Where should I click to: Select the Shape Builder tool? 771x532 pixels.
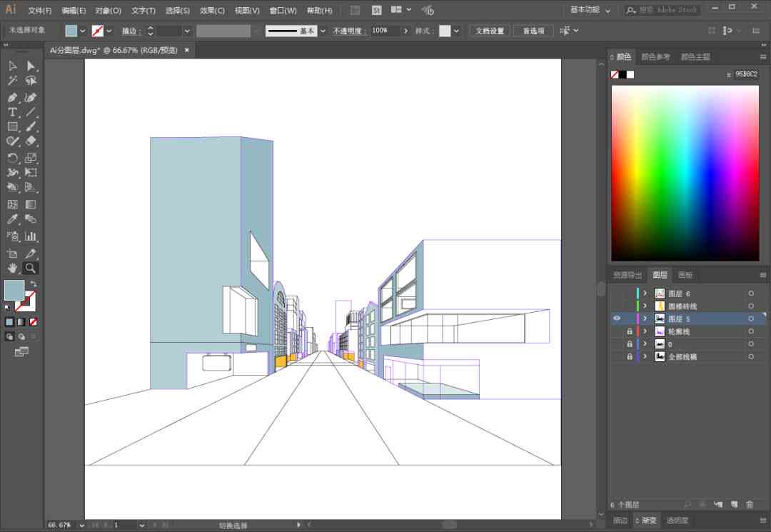[12, 187]
